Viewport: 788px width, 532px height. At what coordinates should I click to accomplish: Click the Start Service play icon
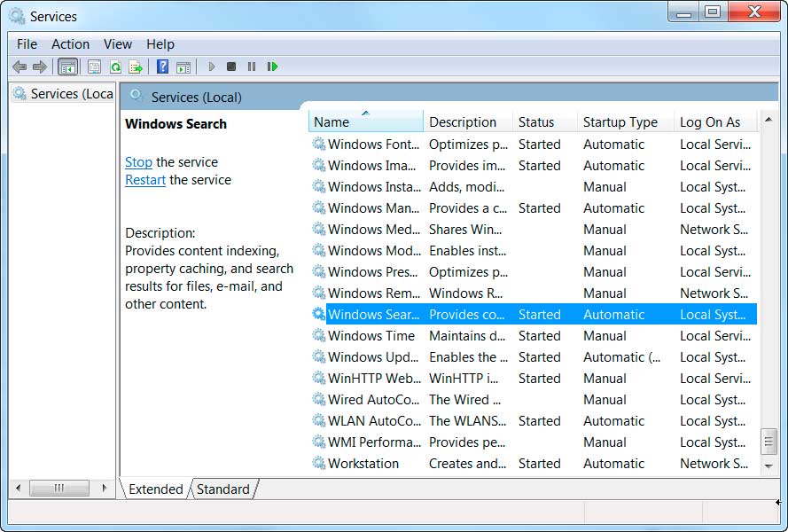[212, 66]
